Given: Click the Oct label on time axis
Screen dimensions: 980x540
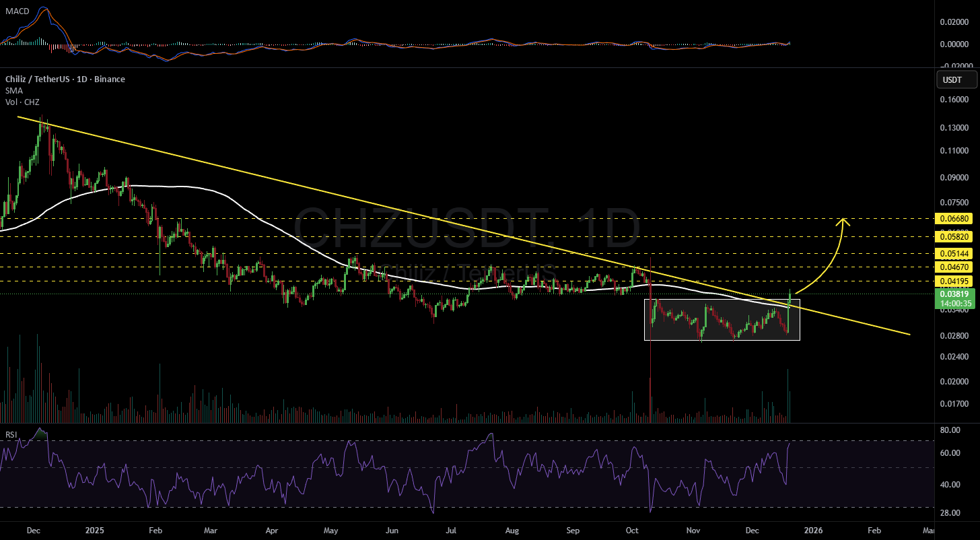Looking at the screenshot, I should [633, 530].
